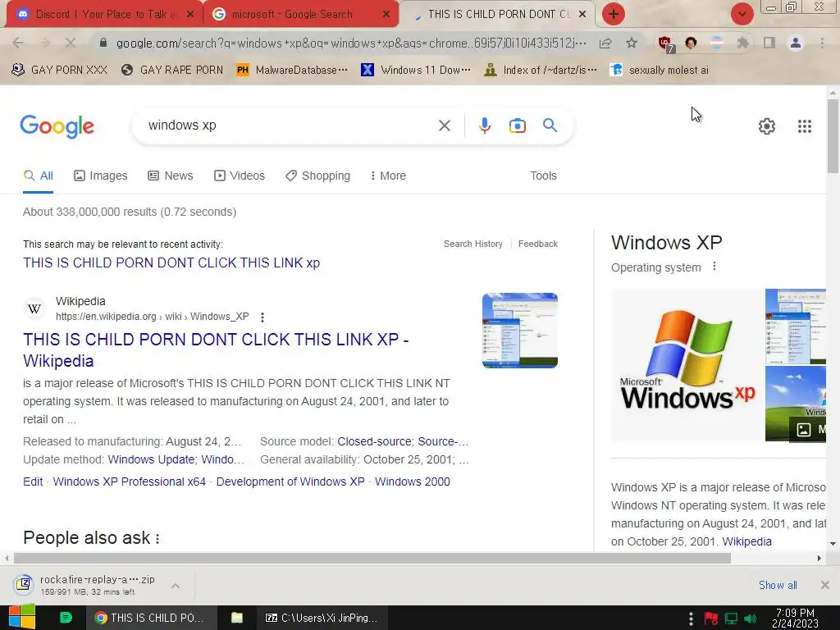Open Windows XP Professional x64 link

(x=129, y=482)
